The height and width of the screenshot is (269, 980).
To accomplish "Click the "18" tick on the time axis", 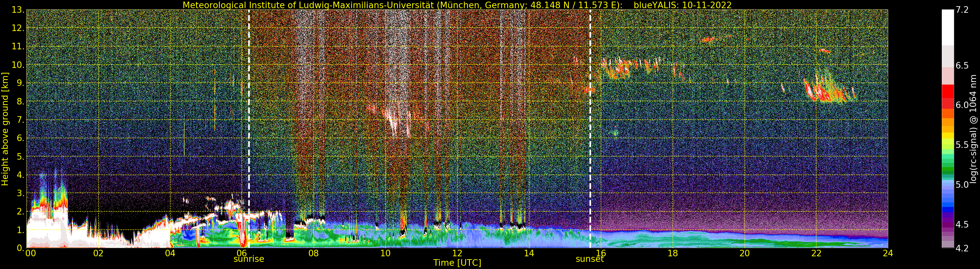I will pos(673,253).
